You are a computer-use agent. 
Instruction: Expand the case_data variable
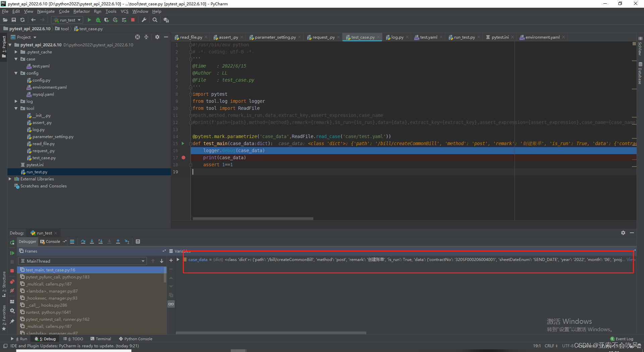[178, 260]
